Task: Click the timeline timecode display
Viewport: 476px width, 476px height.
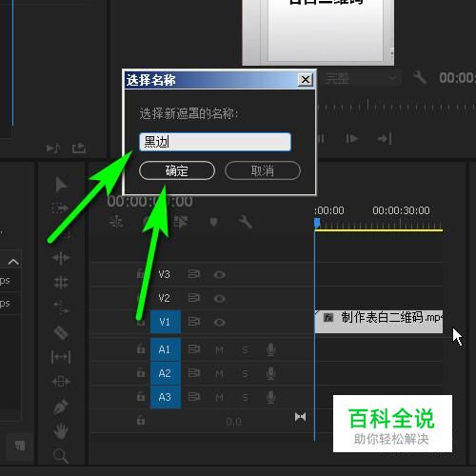Action: click(x=149, y=201)
